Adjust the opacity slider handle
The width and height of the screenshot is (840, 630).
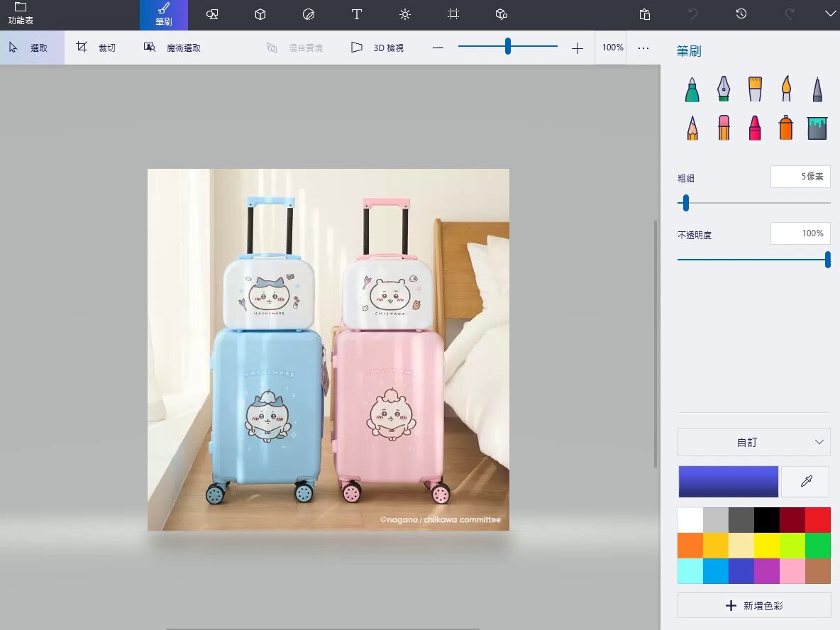[x=828, y=260]
